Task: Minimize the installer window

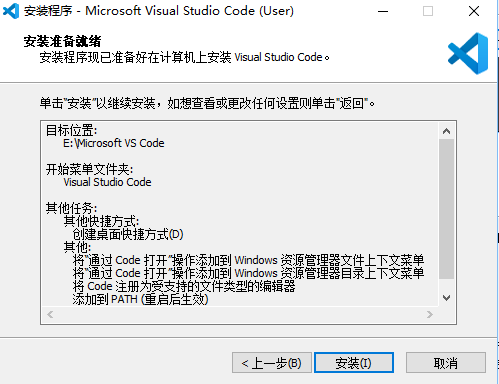Action: pos(383,11)
